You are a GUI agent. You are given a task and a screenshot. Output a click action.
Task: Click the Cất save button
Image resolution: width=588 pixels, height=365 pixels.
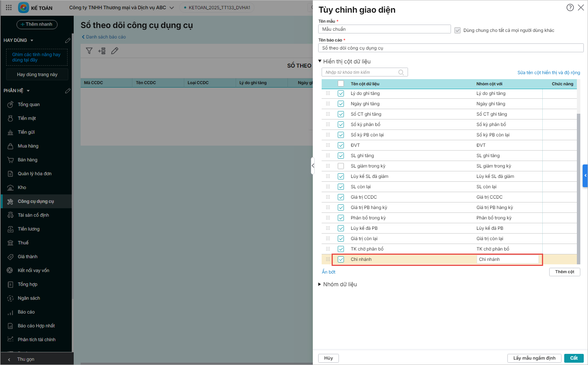574,358
